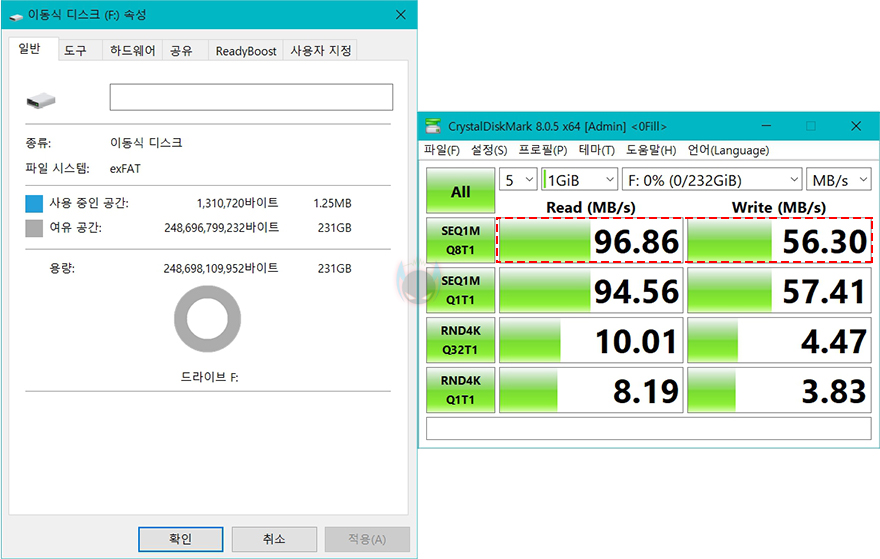Run all benchmarks with the All button
Image resolution: width=880 pixels, height=559 pixels.
click(460, 190)
